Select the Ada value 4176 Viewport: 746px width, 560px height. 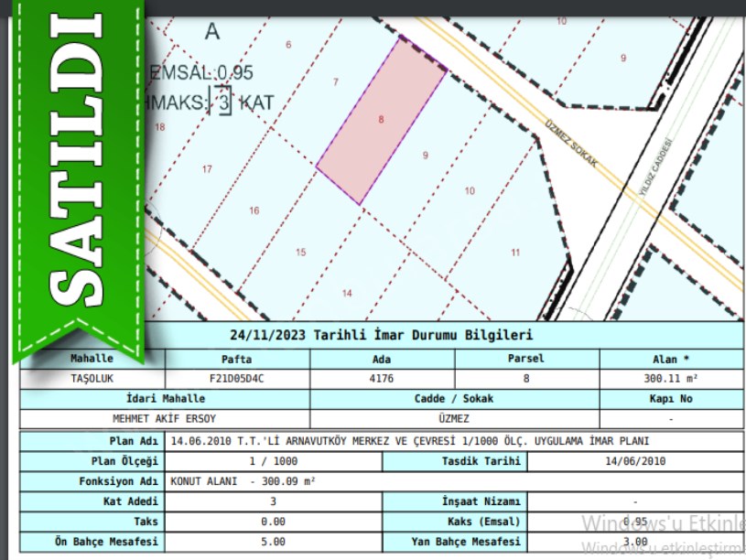click(x=382, y=378)
